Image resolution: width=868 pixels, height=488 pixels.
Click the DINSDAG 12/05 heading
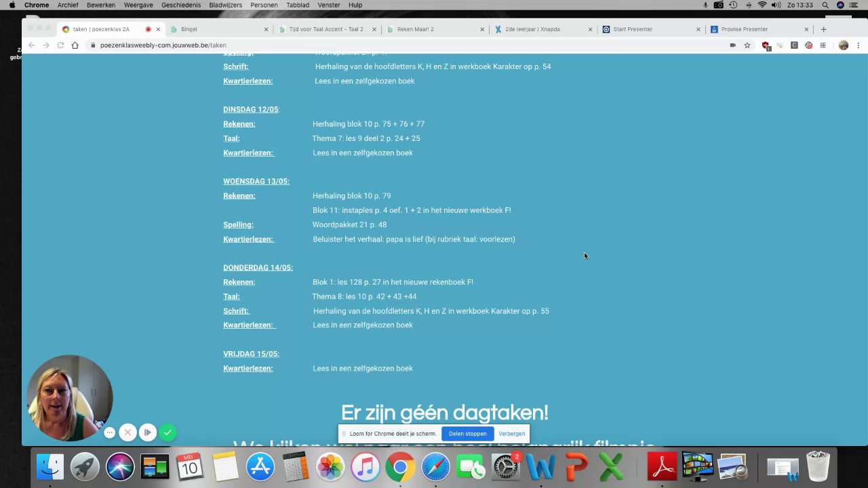coord(251,110)
